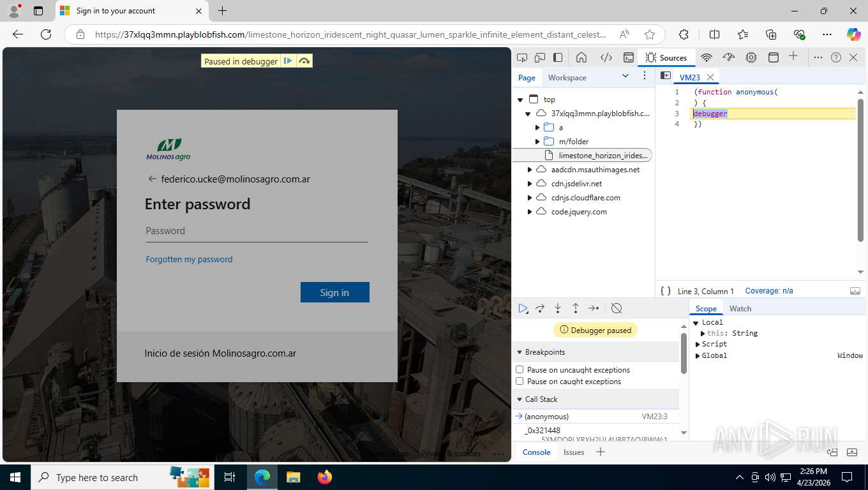Expand the m/folder node

point(537,142)
